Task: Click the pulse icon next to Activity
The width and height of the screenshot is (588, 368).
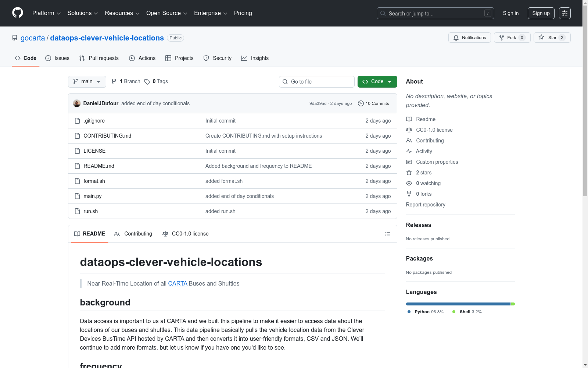Action: 409,151
